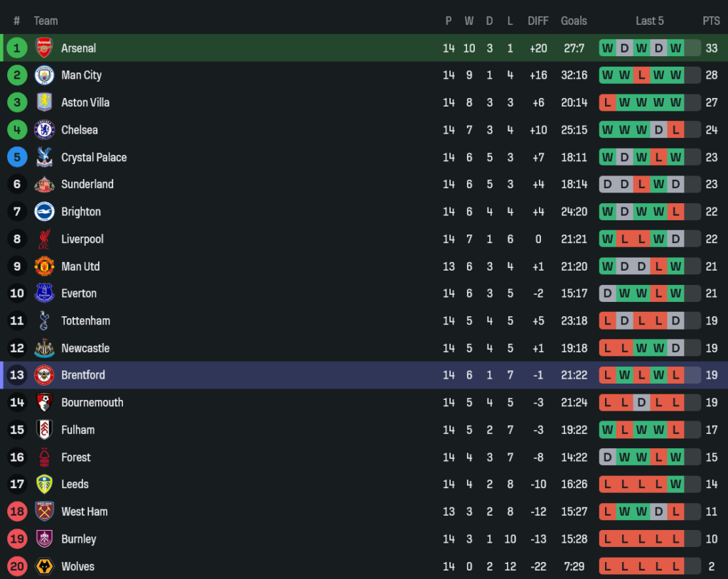The width and height of the screenshot is (728, 579).
Task: Open the Crystal Palace team link
Action: pos(94,157)
